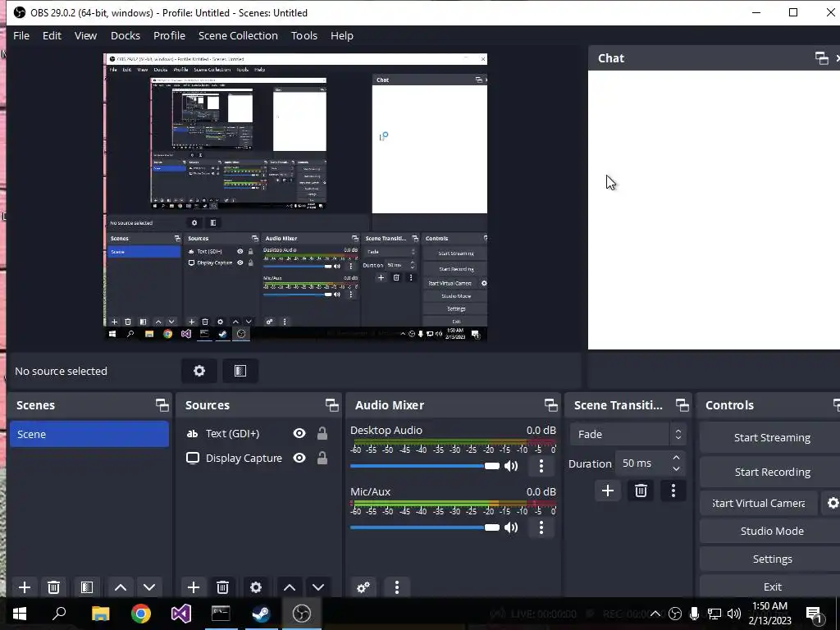The height and width of the screenshot is (630, 840).
Task: Open scene filters icon in Scenes panel
Action: (87, 587)
